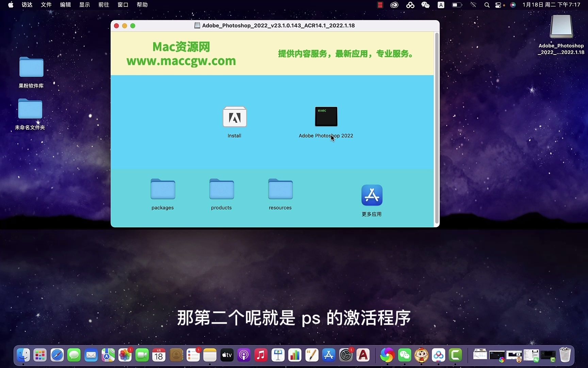Click the window's vertical scrollbar
588x368 pixels.
click(x=437, y=128)
